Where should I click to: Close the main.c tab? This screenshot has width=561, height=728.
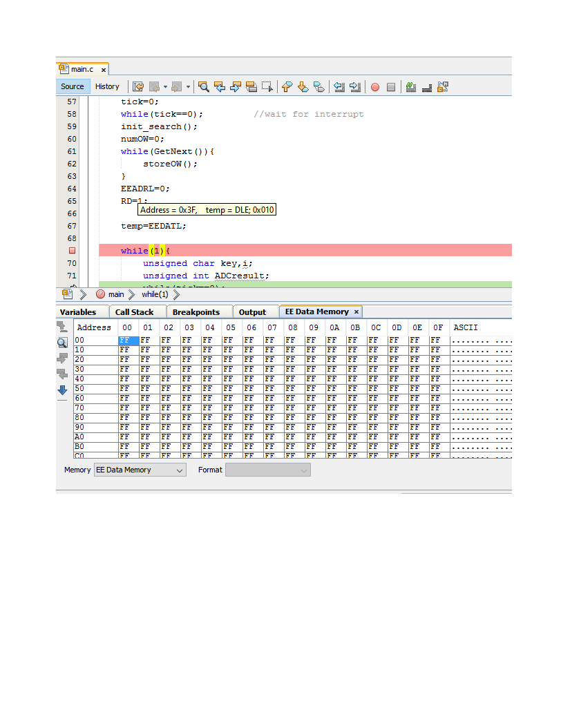coord(104,70)
